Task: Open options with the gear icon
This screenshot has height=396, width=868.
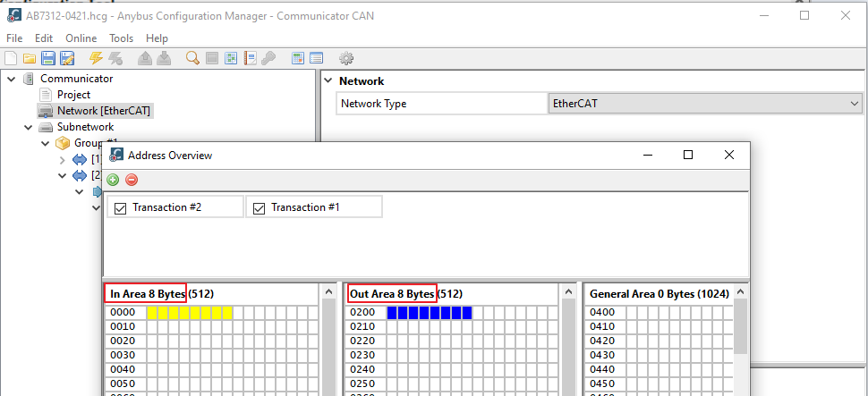Action: coord(345,58)
